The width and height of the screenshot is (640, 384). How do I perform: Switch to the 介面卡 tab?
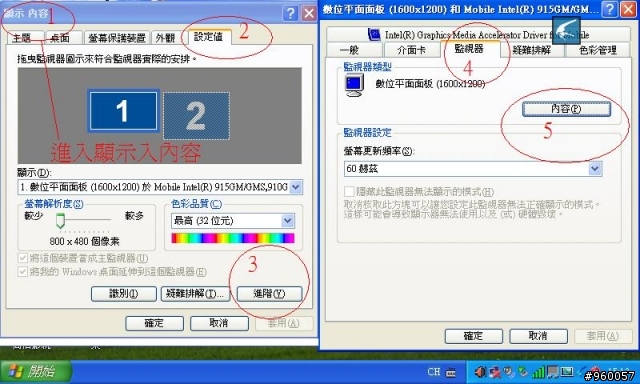pos(411,50)
